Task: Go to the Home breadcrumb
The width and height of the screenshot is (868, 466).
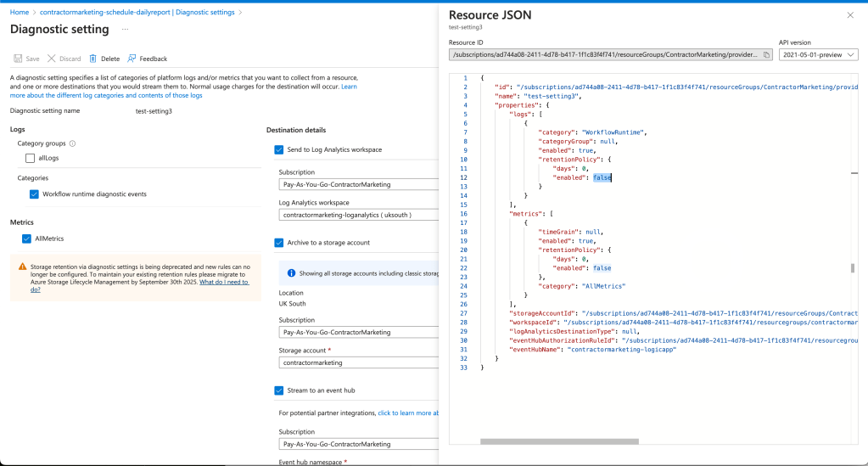Action: point(20,12)
